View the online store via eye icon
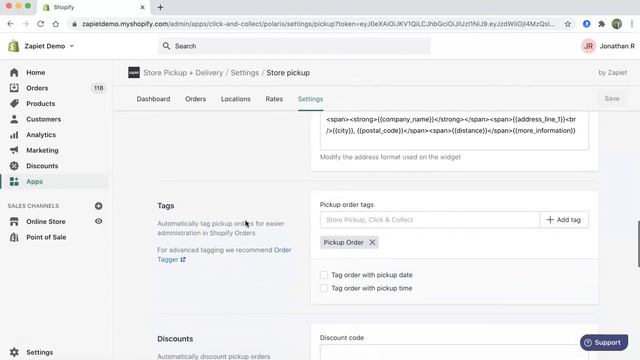Image resolution: width=640 pixels, height=360 pixels. (98, 221)
